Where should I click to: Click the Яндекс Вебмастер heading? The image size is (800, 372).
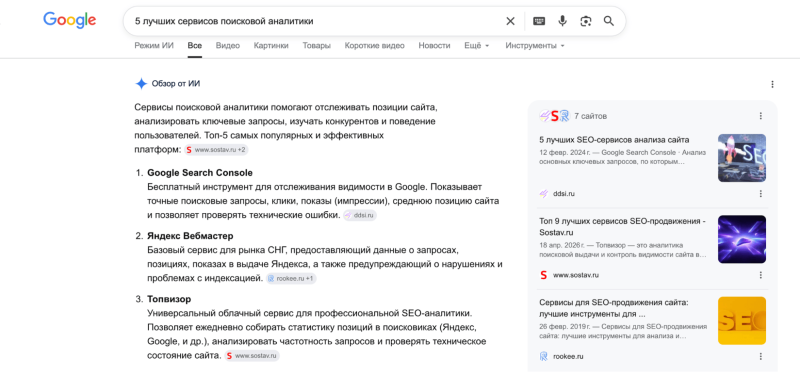pyautogui.click(x=190, y=236)
